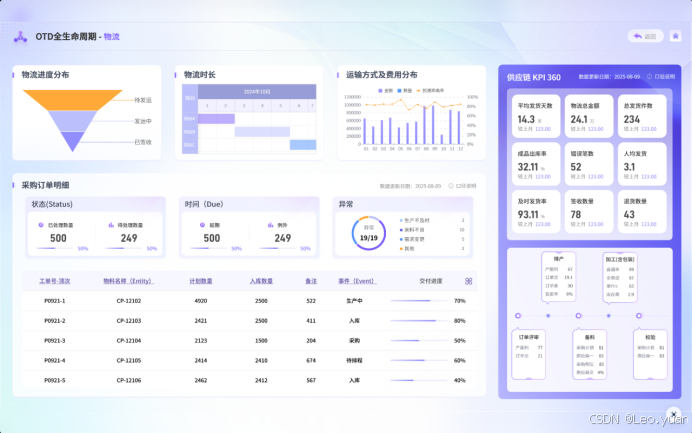Screen dimensions: 692x433
Task: Click the icon next to 延期
Action: (202, 225)
